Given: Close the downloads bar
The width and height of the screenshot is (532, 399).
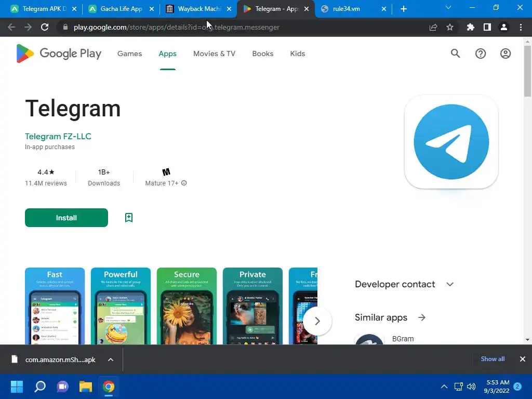Looking at the screenshot, I should pos(523,359).
